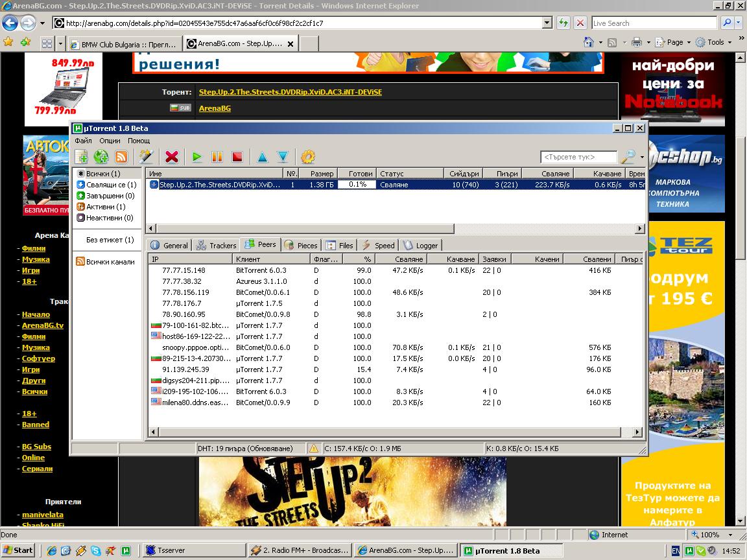Switch to the General tab
The image size is (747, 560).
tap(169, 245)
